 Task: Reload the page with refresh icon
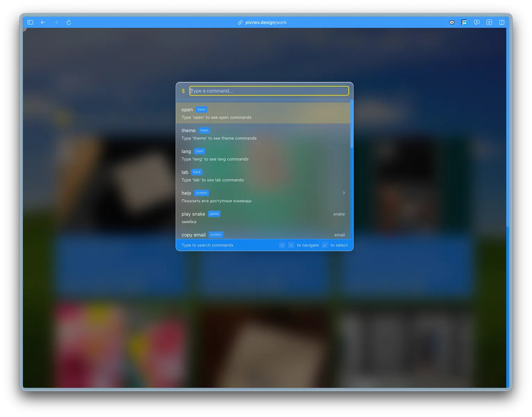click(x=69, y=22)
